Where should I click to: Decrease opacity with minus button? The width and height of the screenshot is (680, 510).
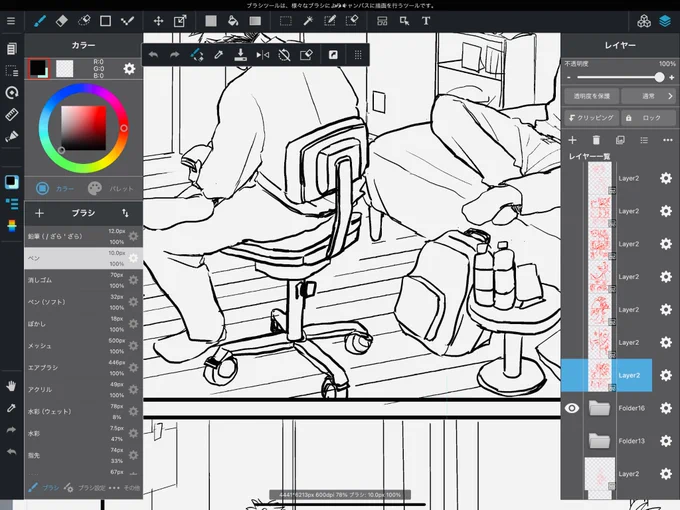pyautogui.click(x=569, y=78)
